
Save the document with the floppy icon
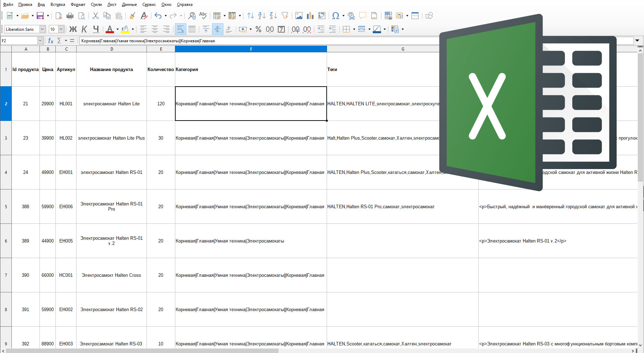pyautogui.click(x=40, y=16)
